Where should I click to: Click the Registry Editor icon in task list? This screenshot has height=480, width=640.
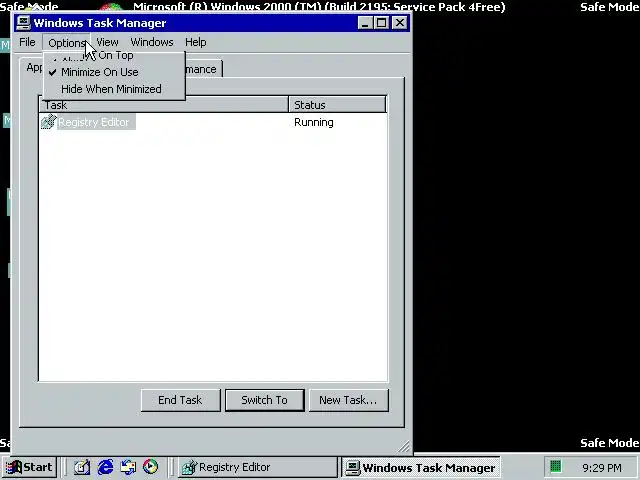[x=48, y=122]
